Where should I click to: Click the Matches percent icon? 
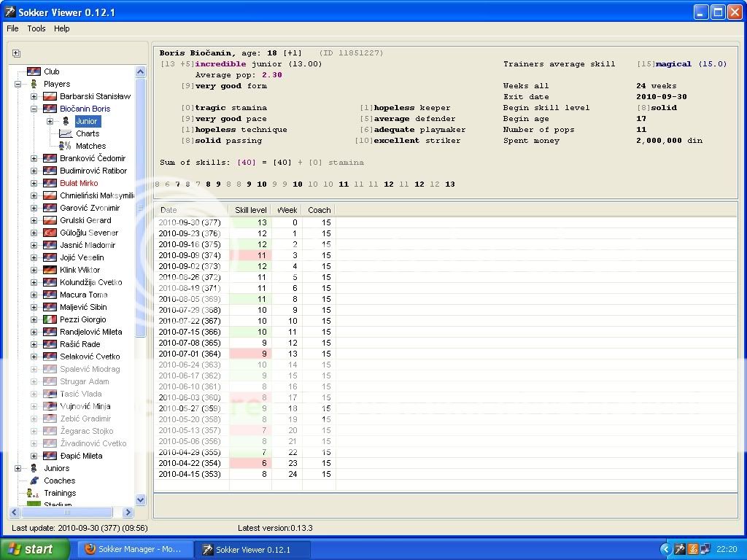click(x=66, y=146)
